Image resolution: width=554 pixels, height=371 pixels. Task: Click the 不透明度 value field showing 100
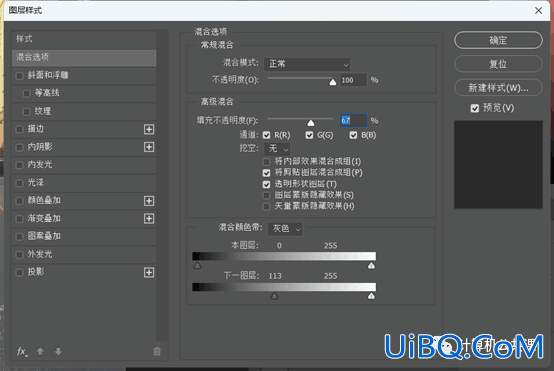(353, 80)
